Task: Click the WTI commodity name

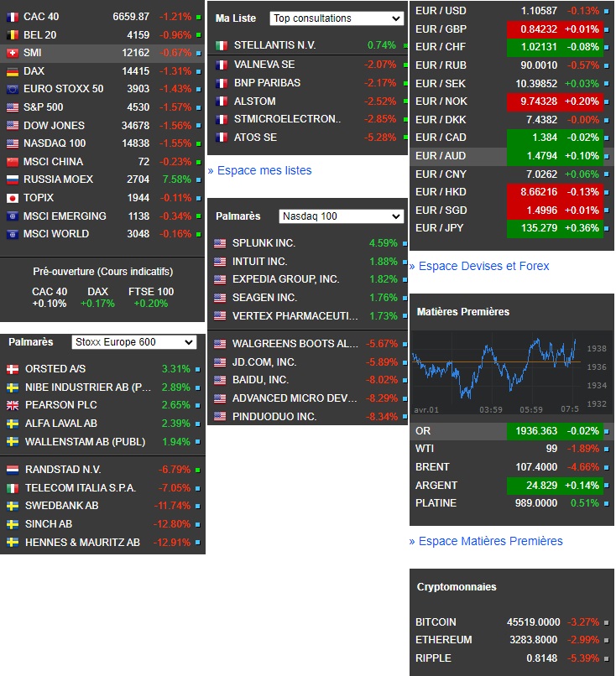Action: 425,449
